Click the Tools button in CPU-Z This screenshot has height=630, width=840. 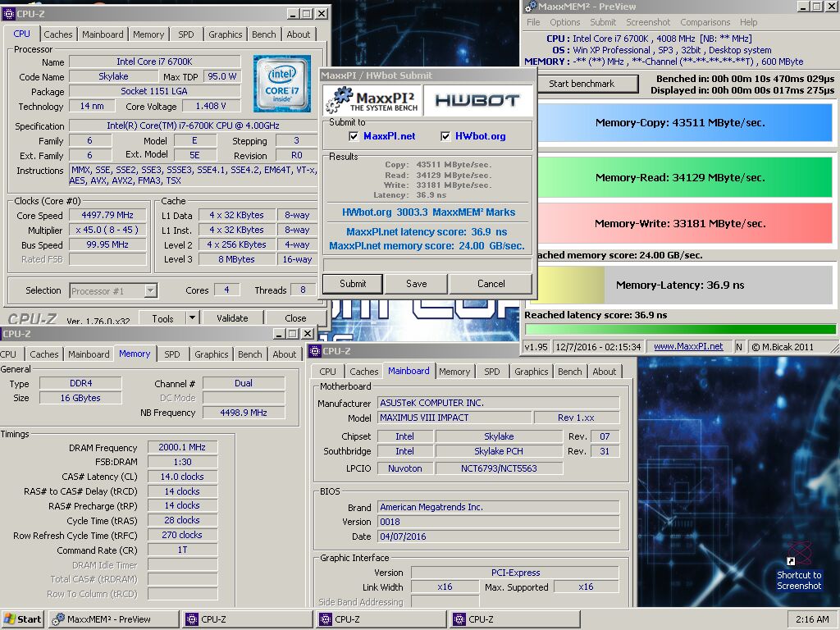click(x=162, y=317)
